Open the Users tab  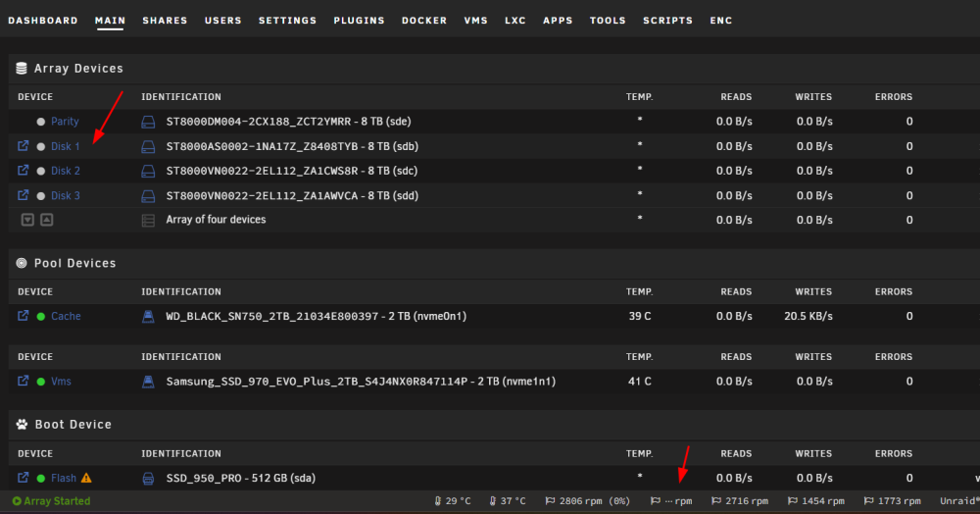point(223,20)
